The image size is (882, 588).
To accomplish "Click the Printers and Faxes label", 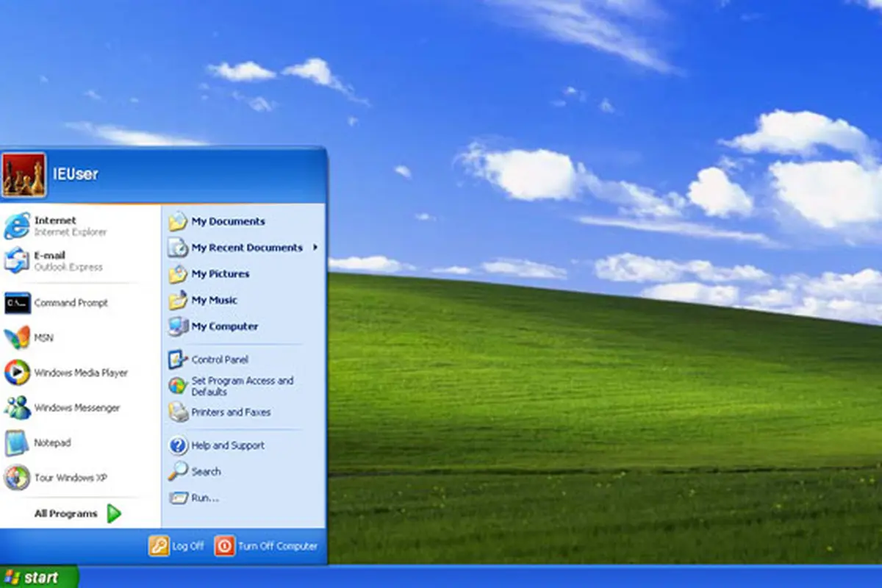I will point(231,412).
